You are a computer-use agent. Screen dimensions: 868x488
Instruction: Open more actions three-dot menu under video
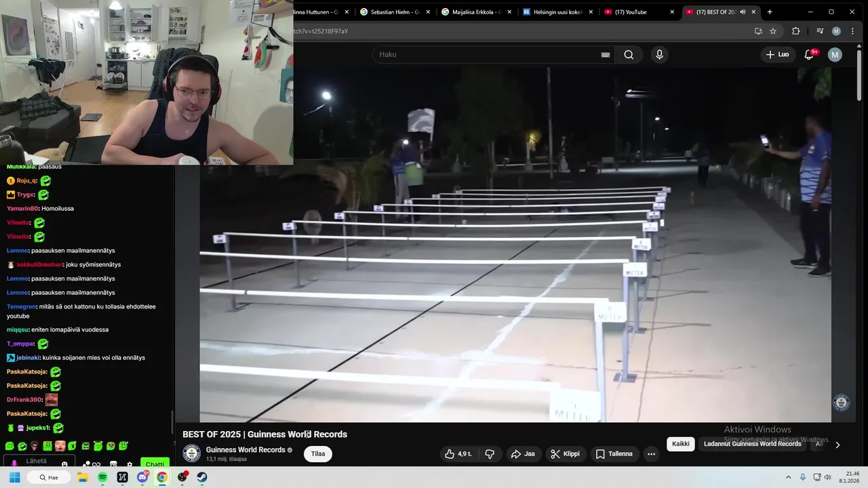[651, 454]
